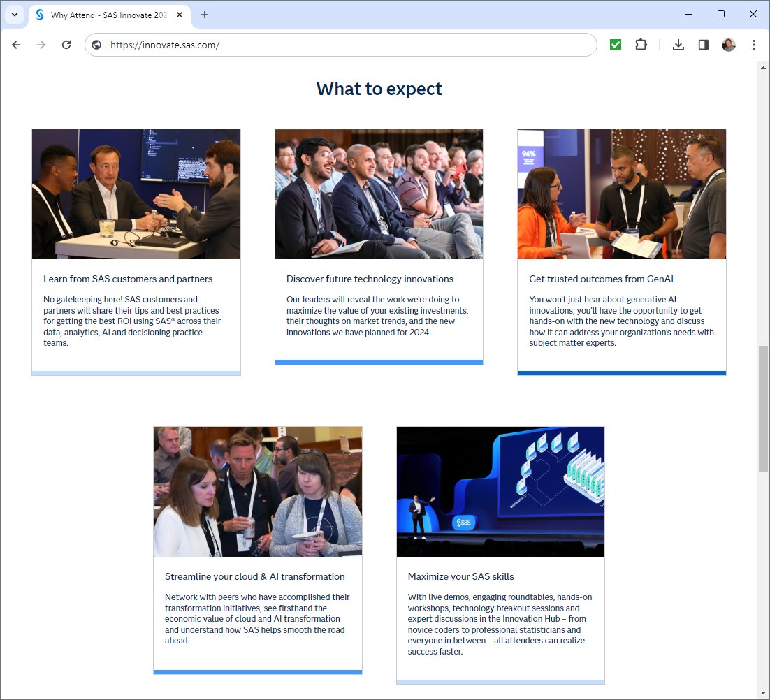Toggle the browser side panel

[703, 45]
